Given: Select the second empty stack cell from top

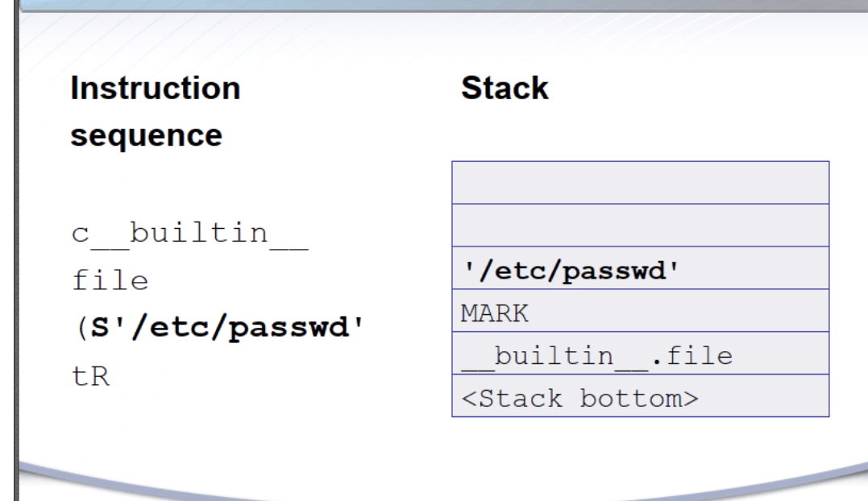Looking at the screenshot, I should coord(640,226).
